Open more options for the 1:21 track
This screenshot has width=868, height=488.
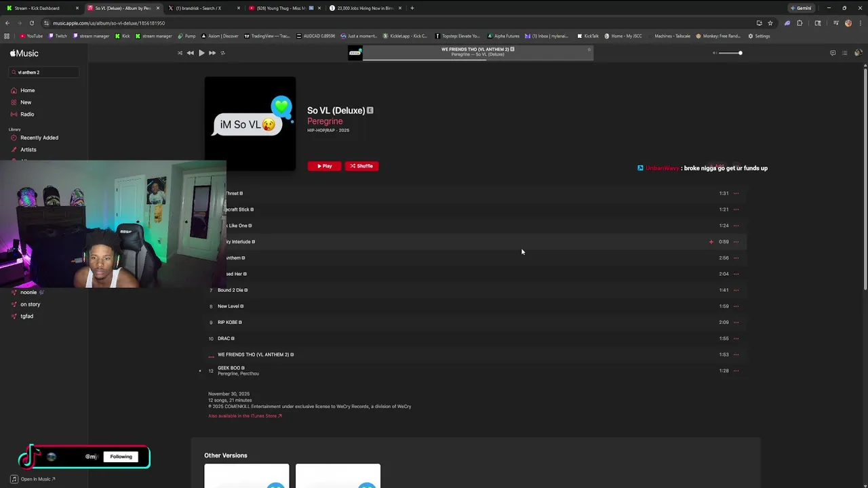tap(736, 209)
